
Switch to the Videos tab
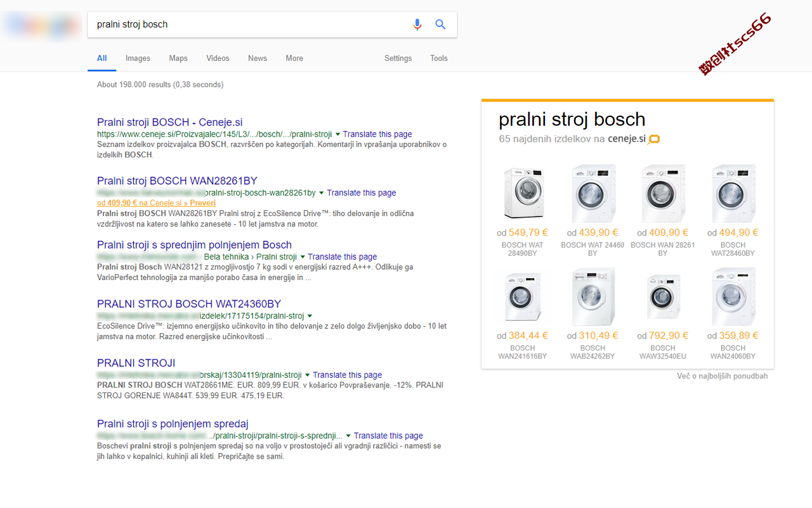click(x=218, y=58)
